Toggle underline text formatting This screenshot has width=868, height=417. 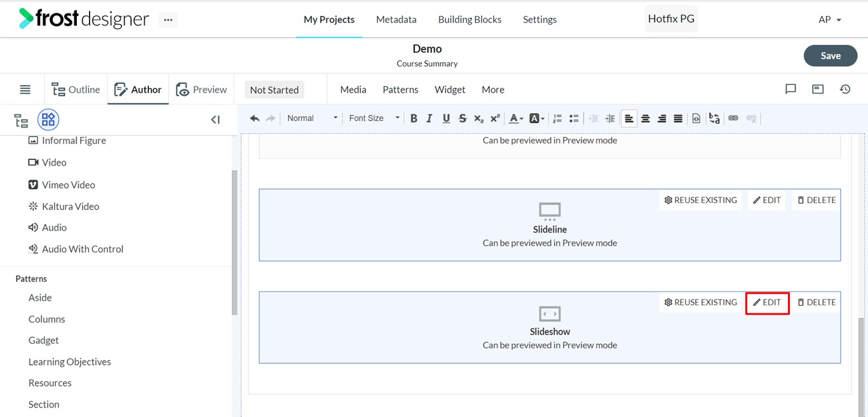pos(446,118)
